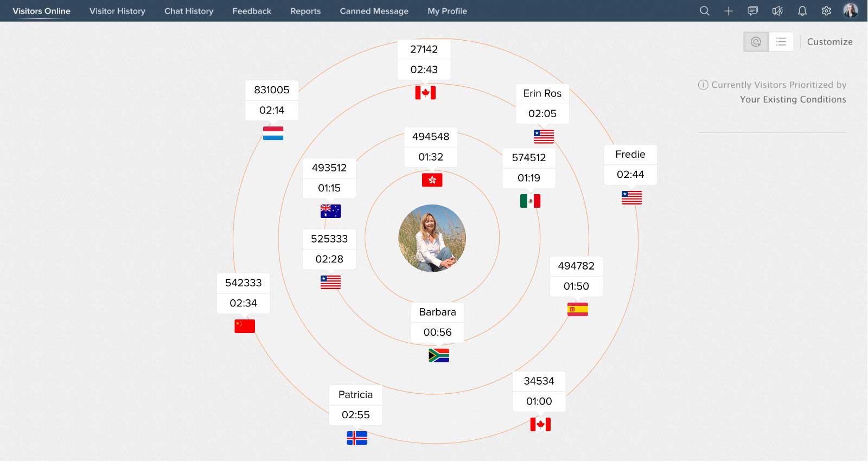Click the Hong Kong flag under 494548
This screenshot has height=461, width=868.
point(432,180)
